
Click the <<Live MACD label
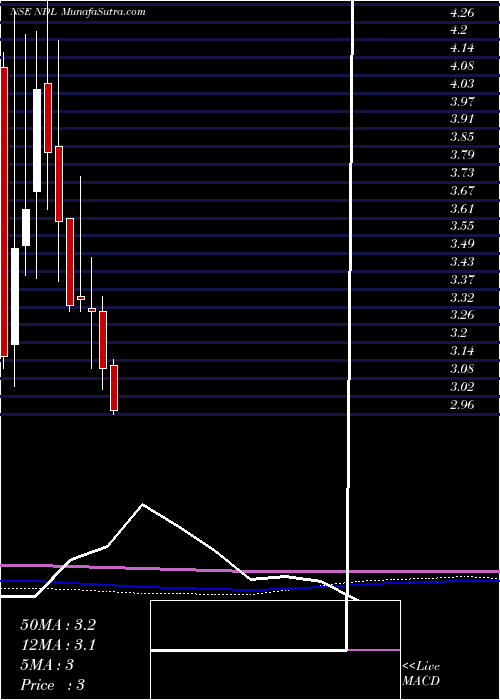tap(421, 674)
